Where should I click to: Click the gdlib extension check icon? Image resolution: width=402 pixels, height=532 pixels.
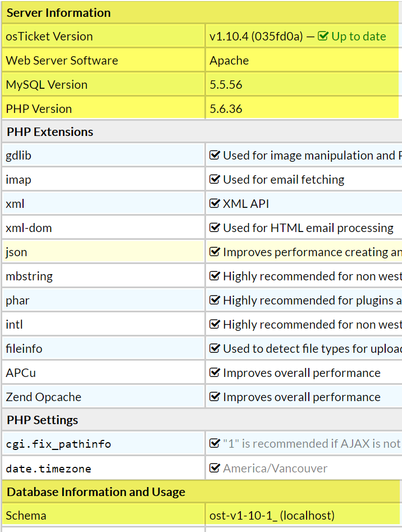pyautogui.click(x=214, y=155)
